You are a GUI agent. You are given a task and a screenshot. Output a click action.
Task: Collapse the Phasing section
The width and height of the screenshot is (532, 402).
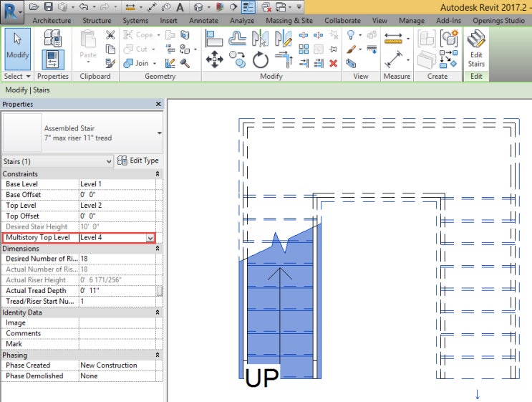tap(158, 355)
